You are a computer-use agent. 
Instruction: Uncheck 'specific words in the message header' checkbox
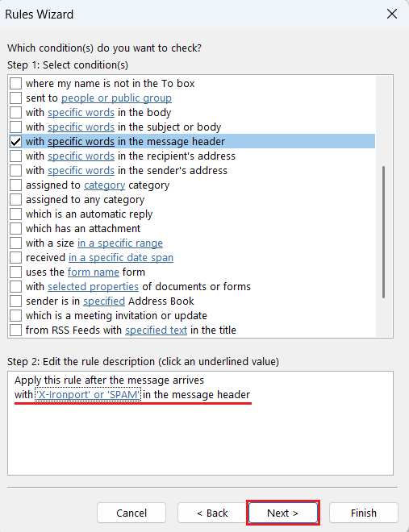coord(15,142)
